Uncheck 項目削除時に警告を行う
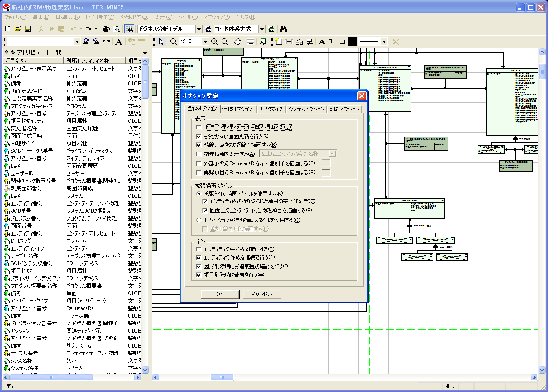The width and height of the screenshot is (548, 392). click(199, 275)
